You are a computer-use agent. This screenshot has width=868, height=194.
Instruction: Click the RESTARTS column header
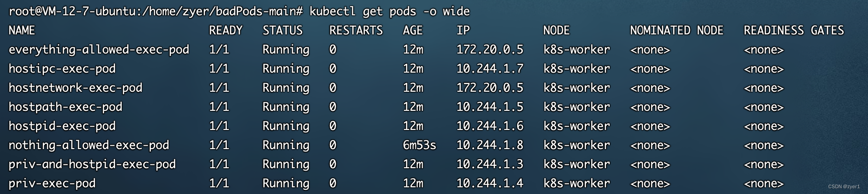click(x=356, y=31)
